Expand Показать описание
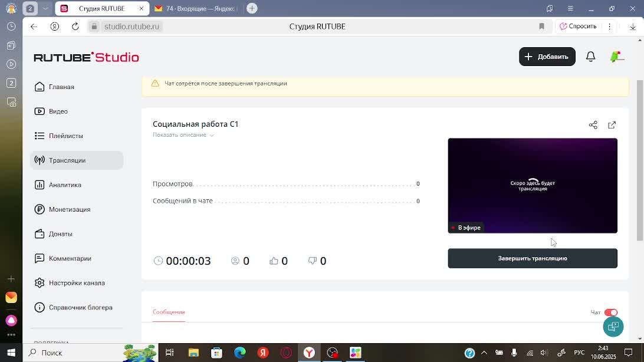Viewport: 644px width, 362px height. point(183,135)
